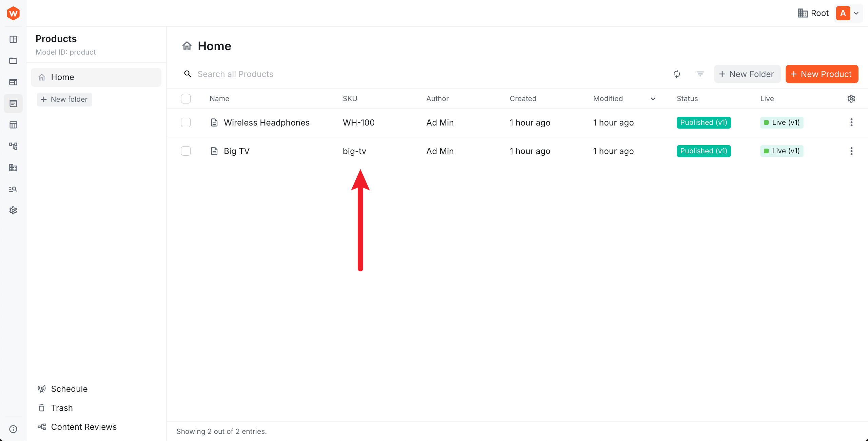Click the New Product button
Image resolution: width=868 pixels, height=441 pixels.
tap(822, 74)
